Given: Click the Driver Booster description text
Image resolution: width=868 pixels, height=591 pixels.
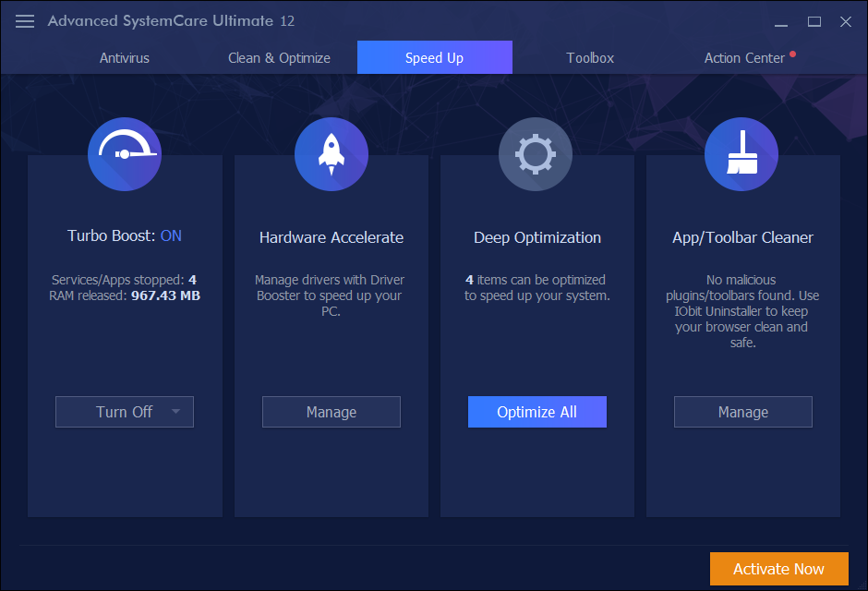Looking at the screenshot, I should (x=330, y=295).
